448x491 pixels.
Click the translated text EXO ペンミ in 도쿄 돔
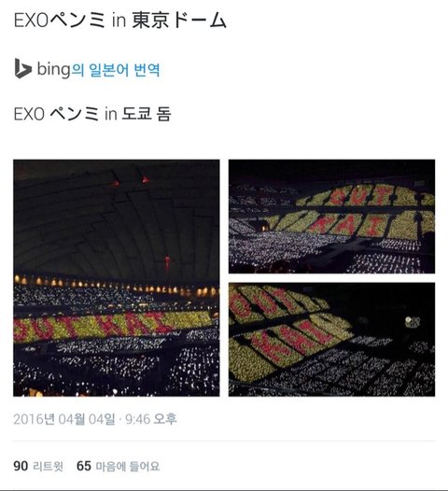click(x=92, y=113)
